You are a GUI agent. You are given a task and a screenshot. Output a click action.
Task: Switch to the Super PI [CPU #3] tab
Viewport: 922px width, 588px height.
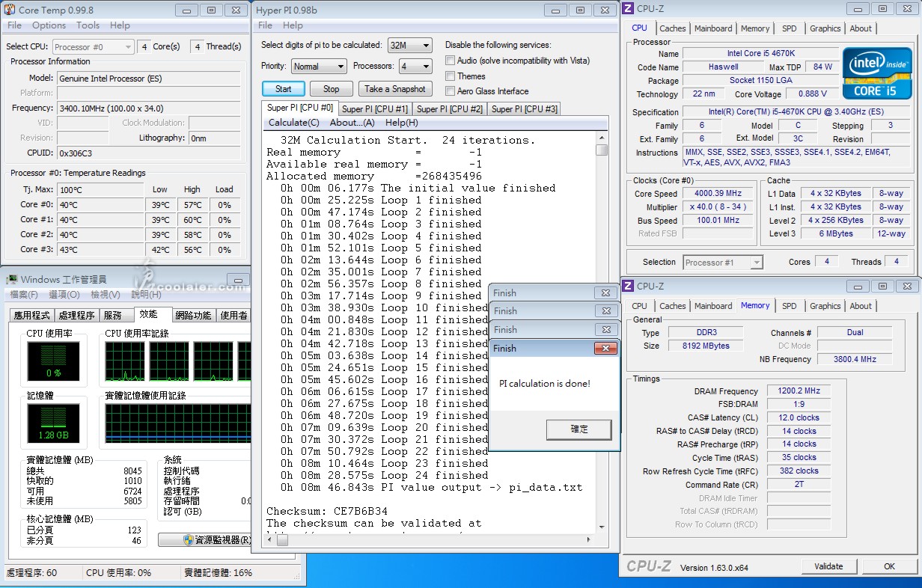(x=523, y=109)
